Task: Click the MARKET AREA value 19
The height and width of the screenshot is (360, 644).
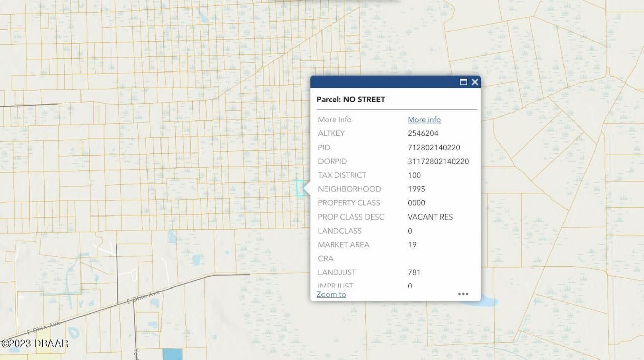Action: click(412, 245)
